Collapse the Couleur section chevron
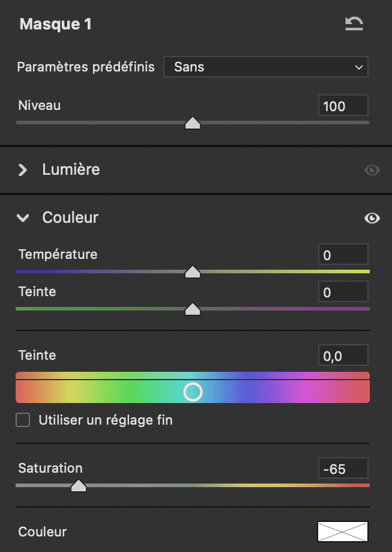Image resolution: width=392 pixels, height=552 pixels. tap(23, 218)
